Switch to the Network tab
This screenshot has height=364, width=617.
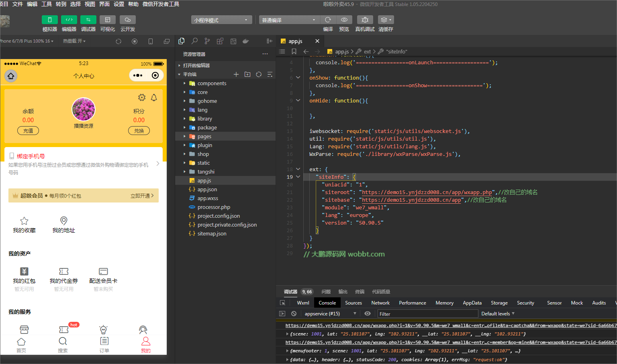pos(380,303)
